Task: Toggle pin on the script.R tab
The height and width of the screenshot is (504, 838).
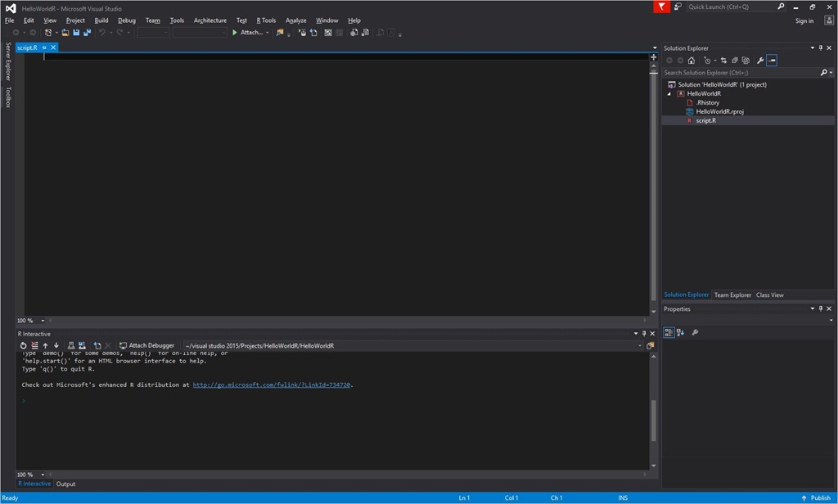Action: pos(45,47)
